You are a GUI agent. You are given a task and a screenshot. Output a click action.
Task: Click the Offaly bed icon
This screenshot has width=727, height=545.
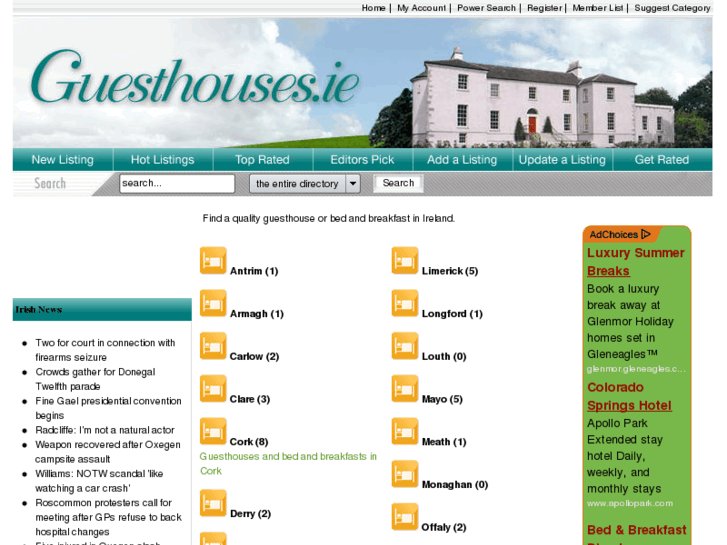405,517
